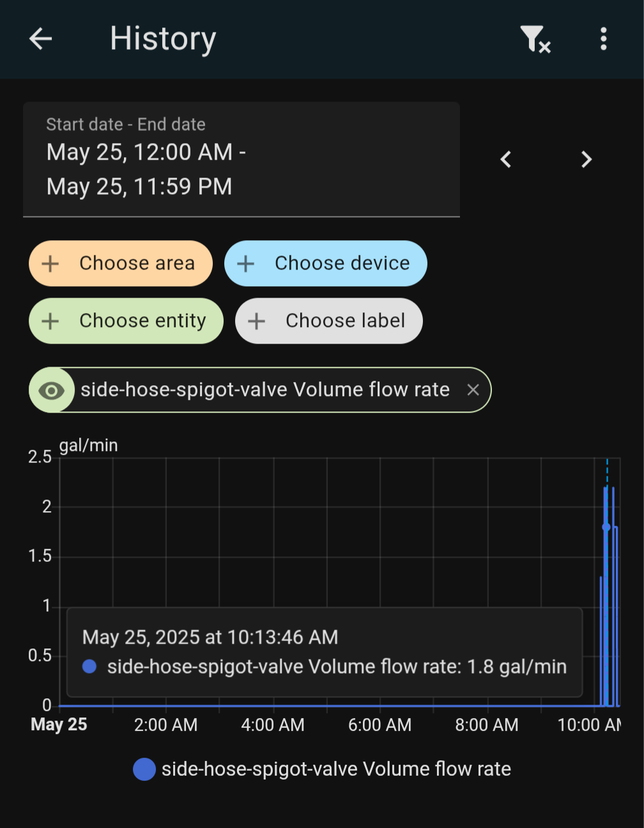This screenshot has height=828, width=644.
Task: Click plus icon in Choose label chip
Action: 257,321
